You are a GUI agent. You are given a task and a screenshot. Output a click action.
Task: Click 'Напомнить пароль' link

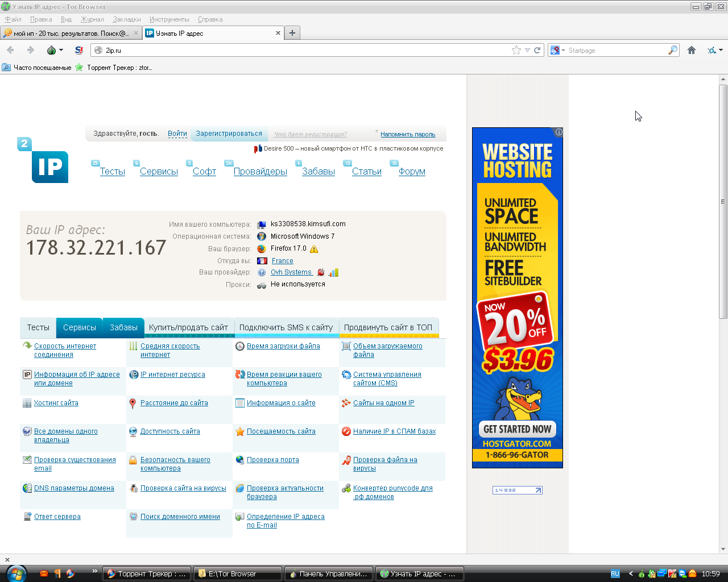click(408, 134)
